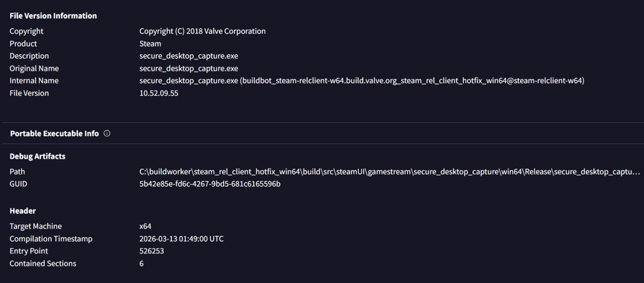Viewport: 644px width, 283px height.
Task: Select the Internal Name buildbot value
Action: click(362, 81)
